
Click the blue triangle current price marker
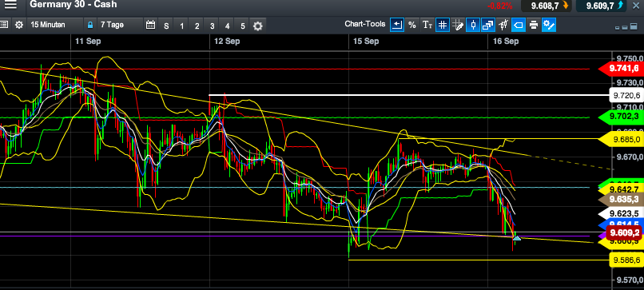(517, 238)
